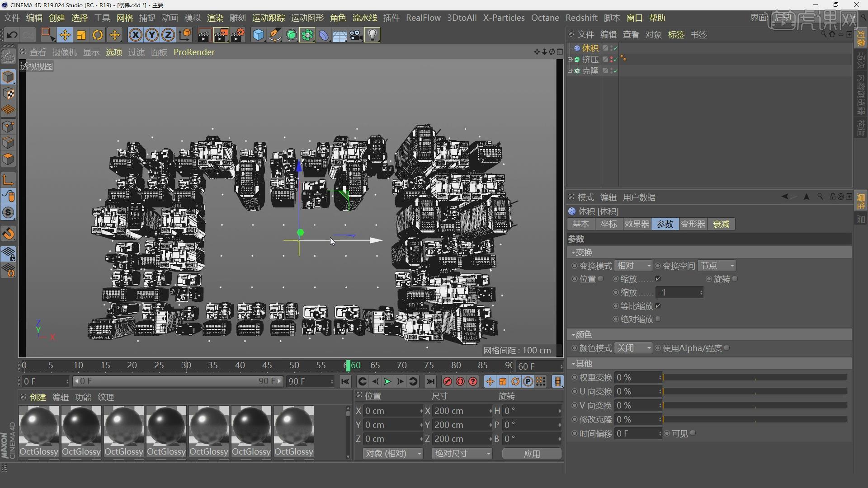Open the 运动图形 MoGraph menu
This screenshot has height=488, width=868.
307,18
